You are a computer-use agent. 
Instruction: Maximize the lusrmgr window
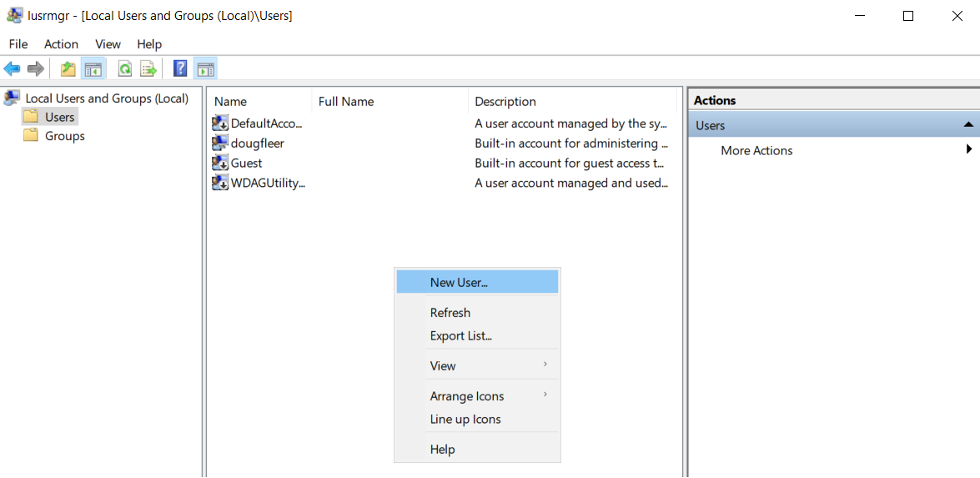pyautogui.click(x=908, y=16)
